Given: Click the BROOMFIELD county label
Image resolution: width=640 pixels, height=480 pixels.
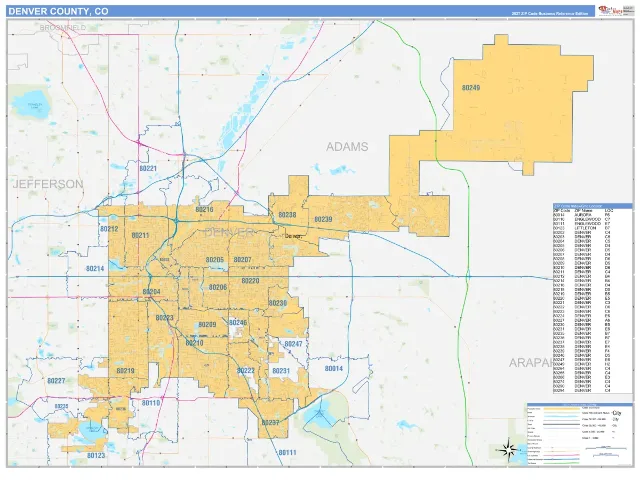Looking at the screenshot, I should 62,28.
